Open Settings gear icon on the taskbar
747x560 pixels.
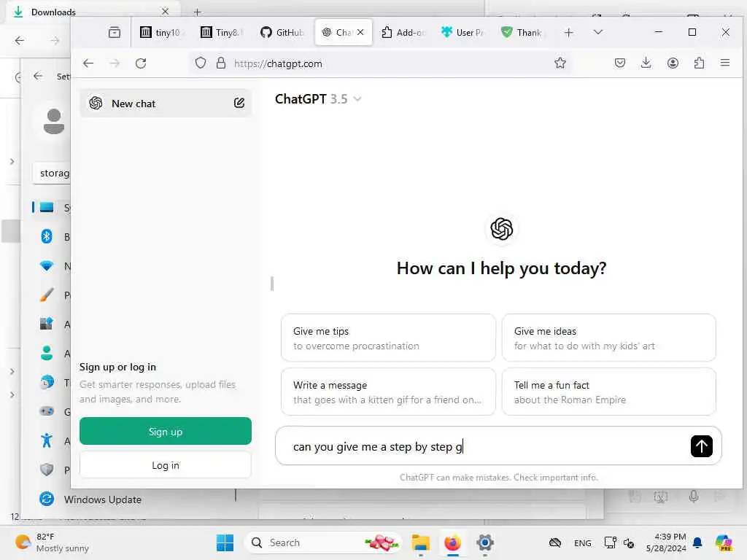point(484,542)
